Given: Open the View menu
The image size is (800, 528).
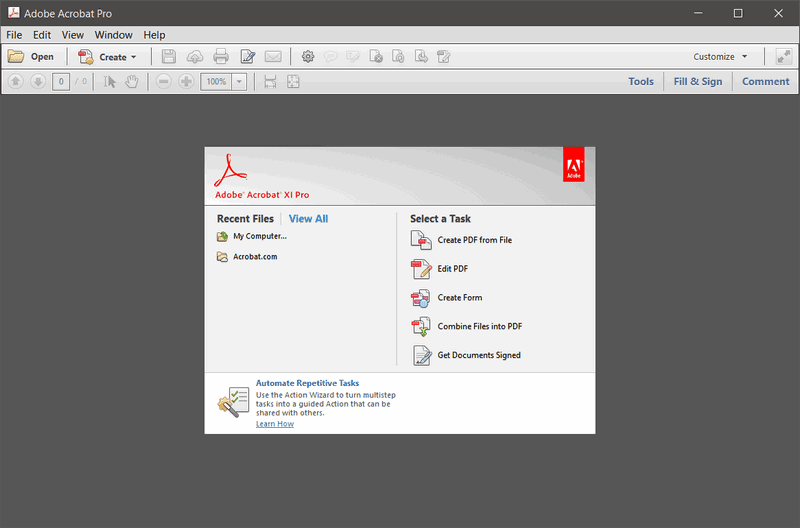Looking at the screenshot, I should [x=73, y=35].
